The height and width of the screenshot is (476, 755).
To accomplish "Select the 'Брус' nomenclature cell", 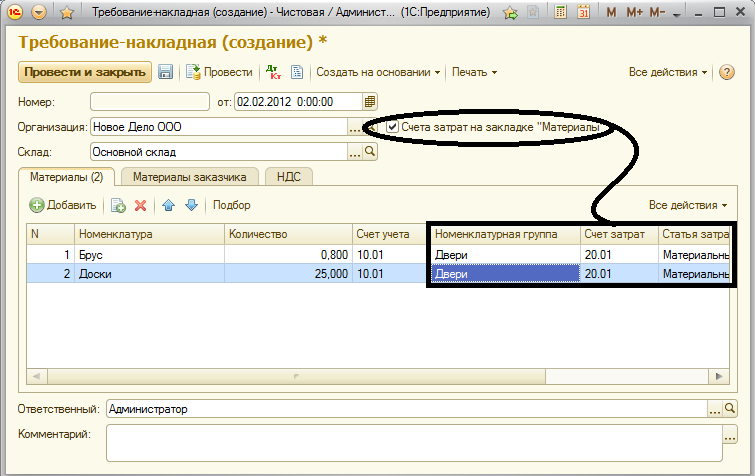I will [x=149, y=255].
